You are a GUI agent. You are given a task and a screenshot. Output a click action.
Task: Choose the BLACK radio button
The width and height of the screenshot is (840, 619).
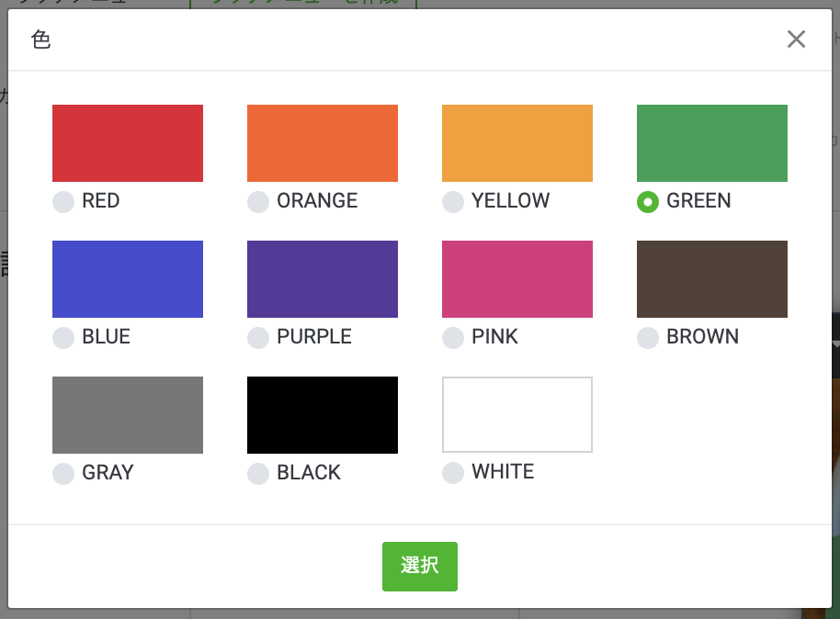pyautogui.click(x=258, y=474)
